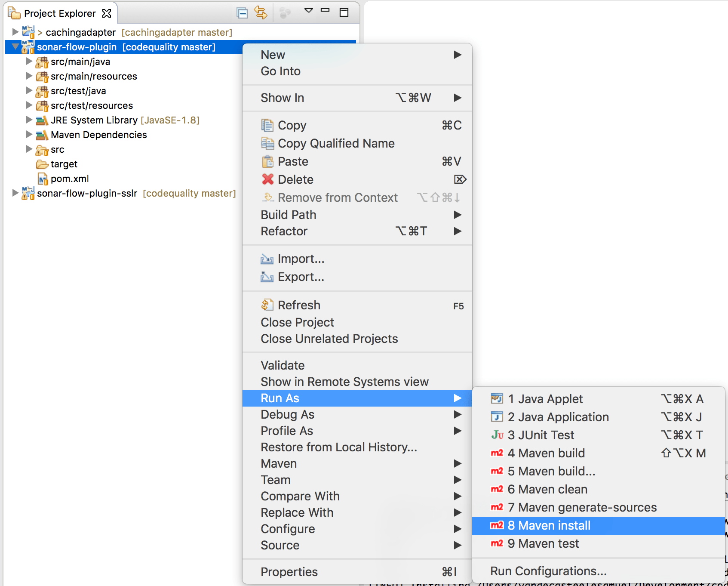Click Close Project in the context menu

(297, 322)
